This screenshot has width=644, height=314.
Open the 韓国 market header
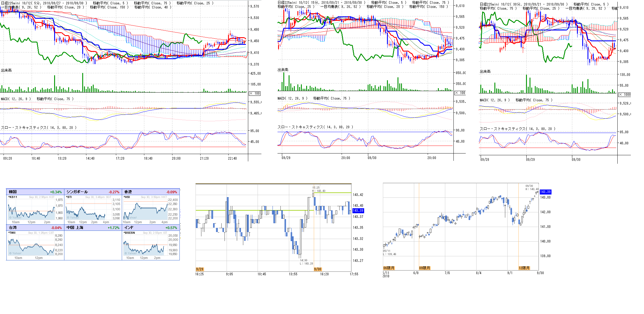click(13, 192)
